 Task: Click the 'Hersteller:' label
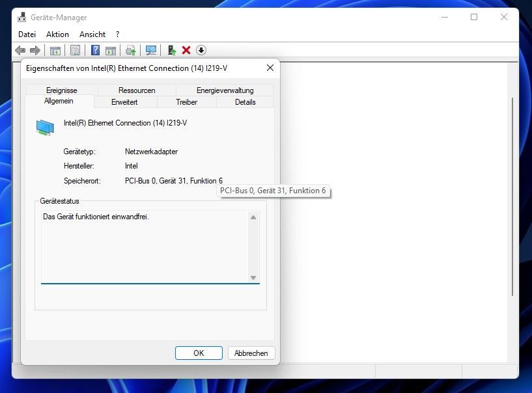(79, 166)
